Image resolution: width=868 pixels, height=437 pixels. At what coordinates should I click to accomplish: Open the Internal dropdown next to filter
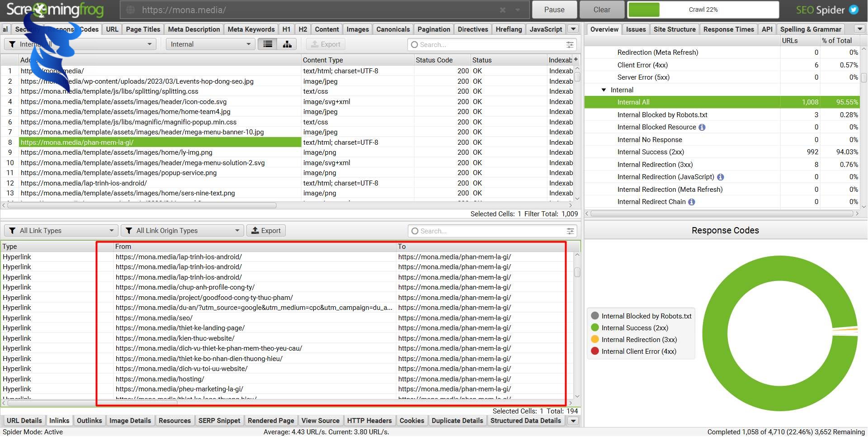point(210,44)
